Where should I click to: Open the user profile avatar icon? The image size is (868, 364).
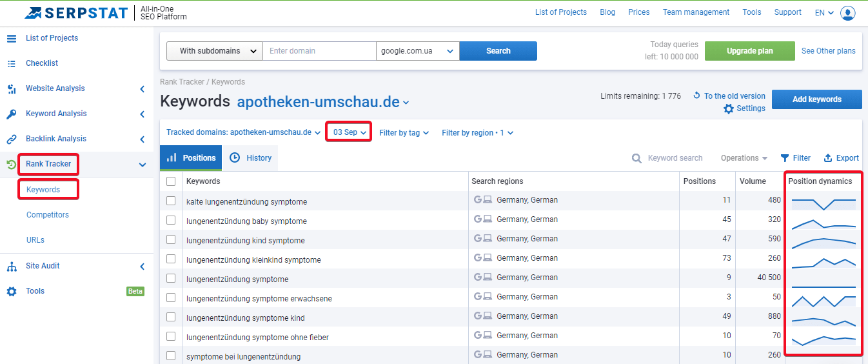point(848,13)
